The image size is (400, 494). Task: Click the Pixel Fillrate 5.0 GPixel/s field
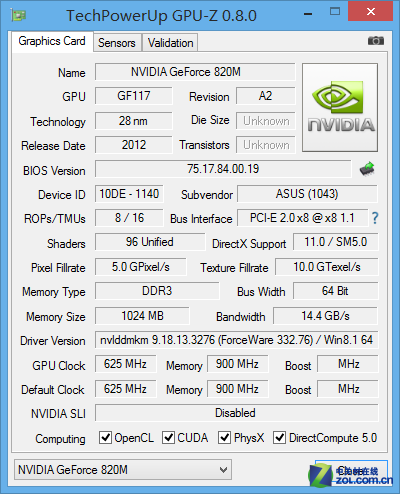(x=141, y=267)
